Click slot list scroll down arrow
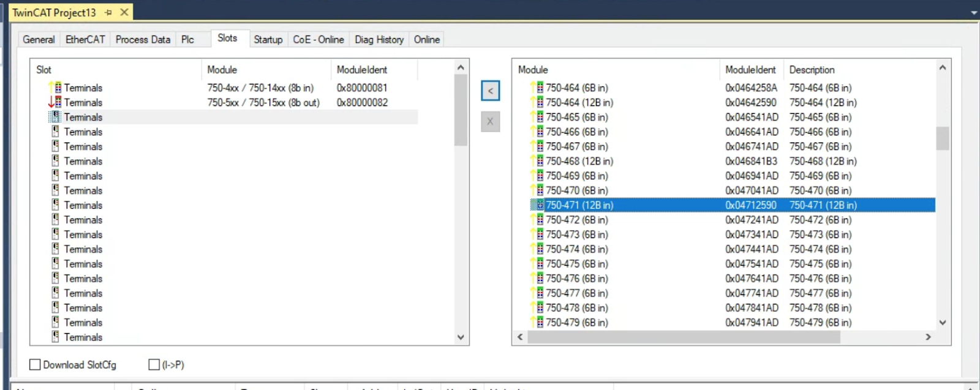 [x=461, y=337]
